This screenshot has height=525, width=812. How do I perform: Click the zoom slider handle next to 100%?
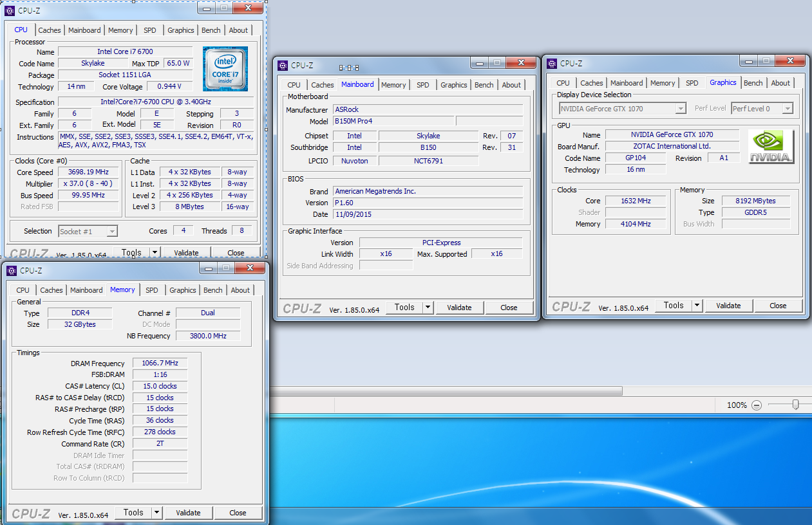pos(796,405)
